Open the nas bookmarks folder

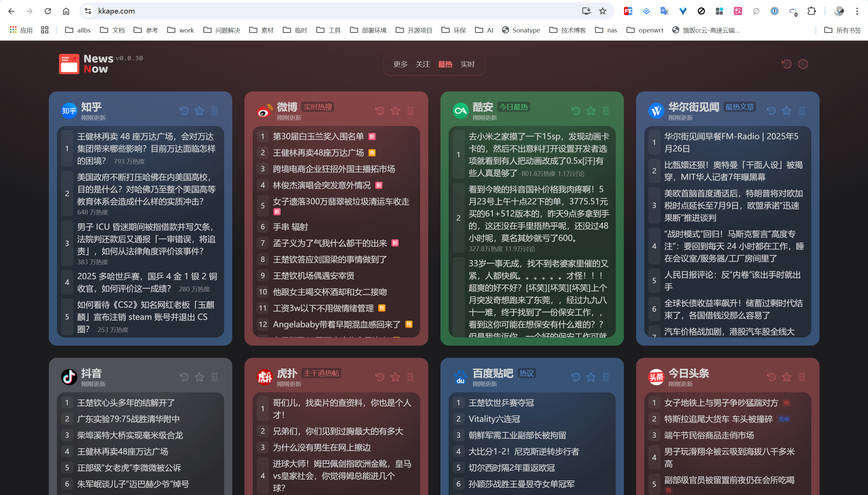606,30
